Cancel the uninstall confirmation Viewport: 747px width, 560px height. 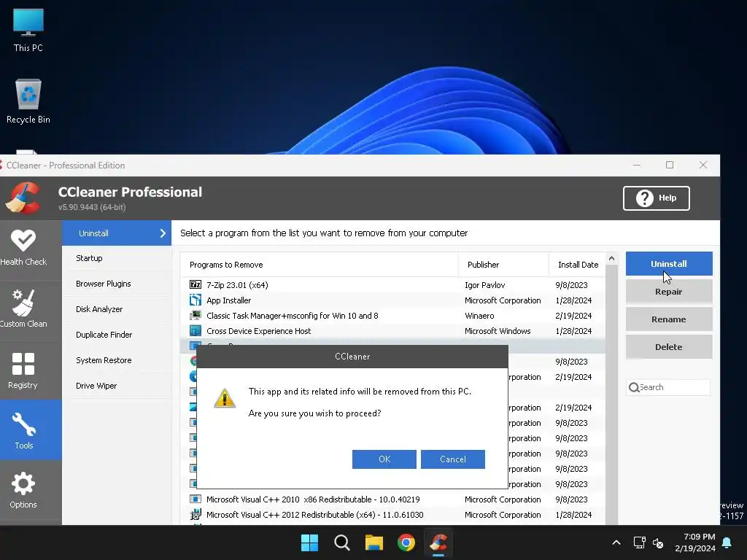[452, 459]
